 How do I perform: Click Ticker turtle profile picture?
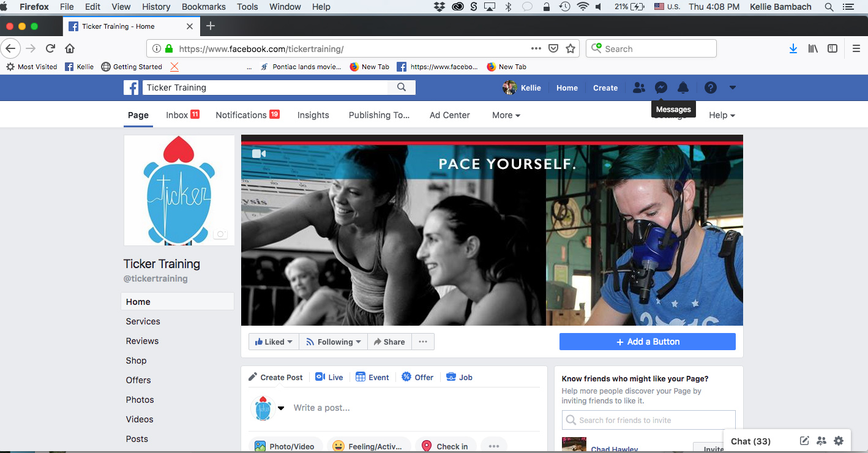click(179, 190)
